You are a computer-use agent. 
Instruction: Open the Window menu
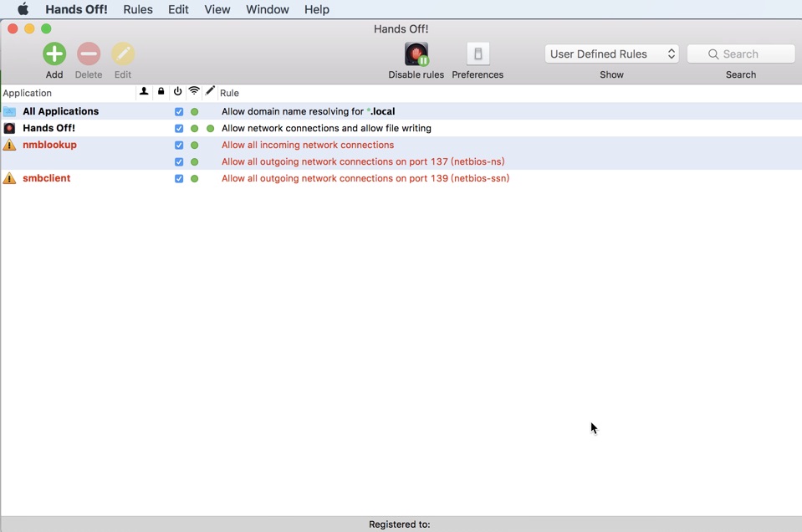point(267,9)
